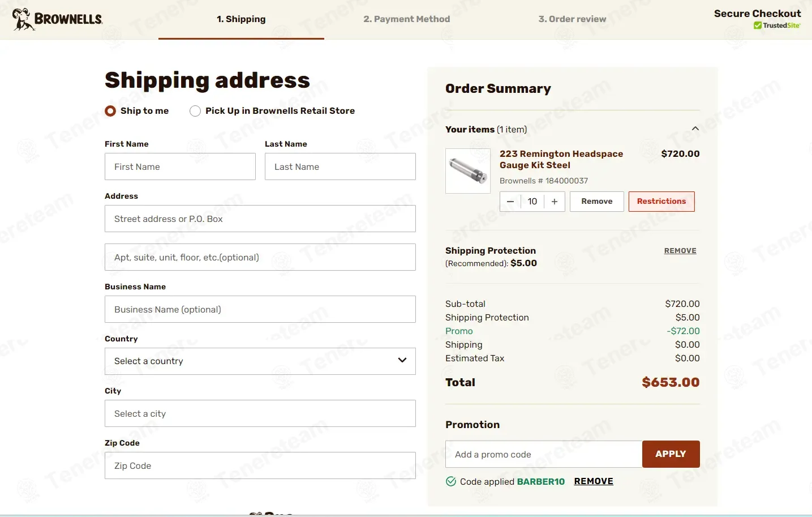This screenshot has width=812, height=517.
Task: Open the headspace gauge product thumbnail
Action: [x=468, y=171]
